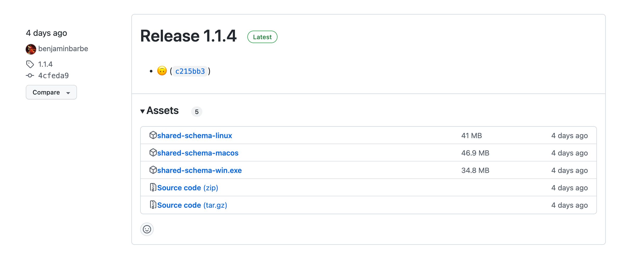The image size is (644, 256).
Task: Download Source code tar.gz archive
Action: tap(192, 205)
